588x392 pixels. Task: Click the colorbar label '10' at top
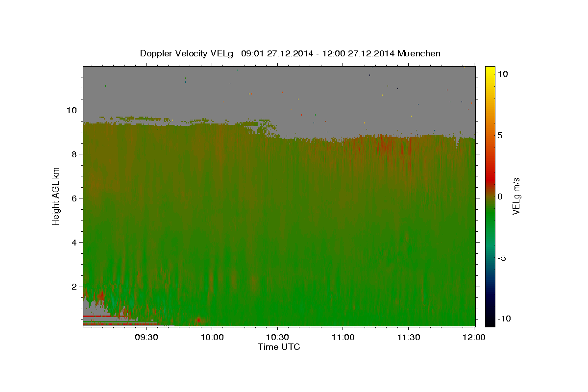[502, 74]
